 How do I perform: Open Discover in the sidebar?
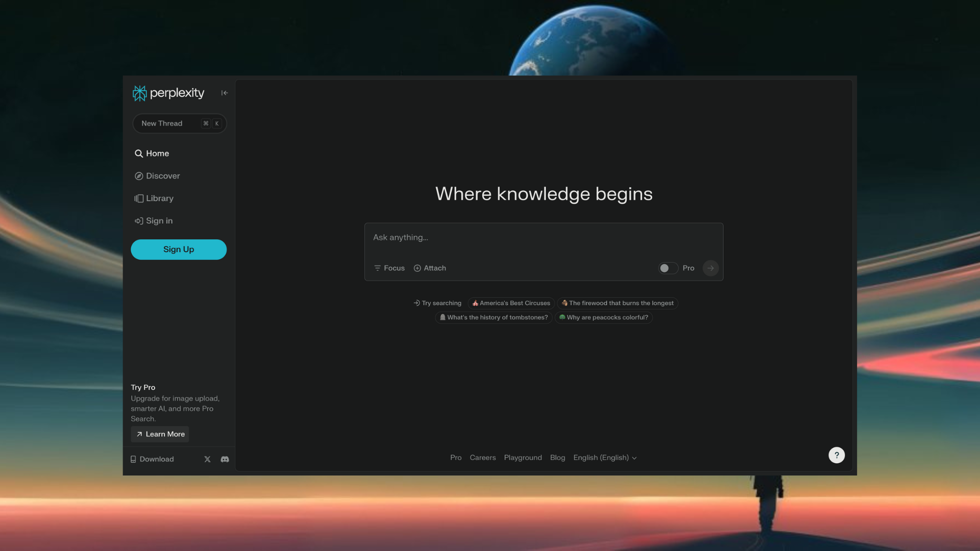162,176
